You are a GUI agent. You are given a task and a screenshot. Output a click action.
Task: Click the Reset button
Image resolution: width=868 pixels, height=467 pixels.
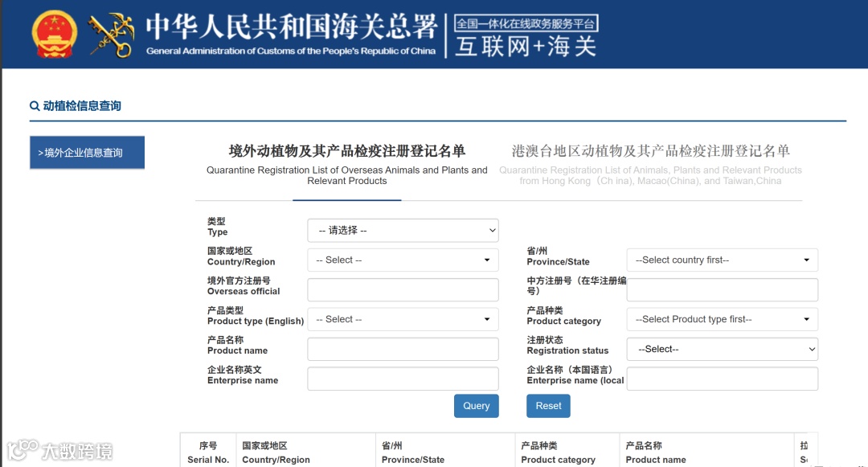point(548,406)
